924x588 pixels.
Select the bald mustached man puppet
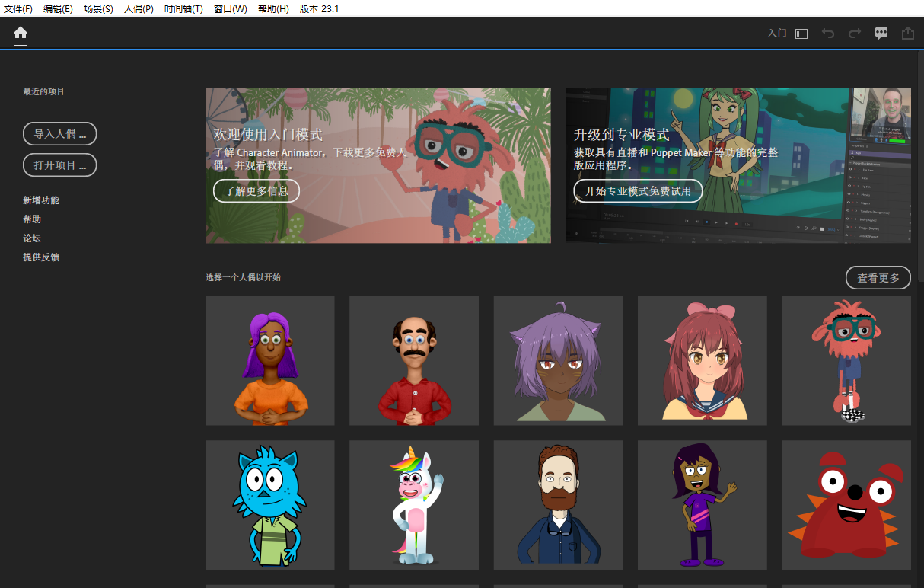coord(414,361)
